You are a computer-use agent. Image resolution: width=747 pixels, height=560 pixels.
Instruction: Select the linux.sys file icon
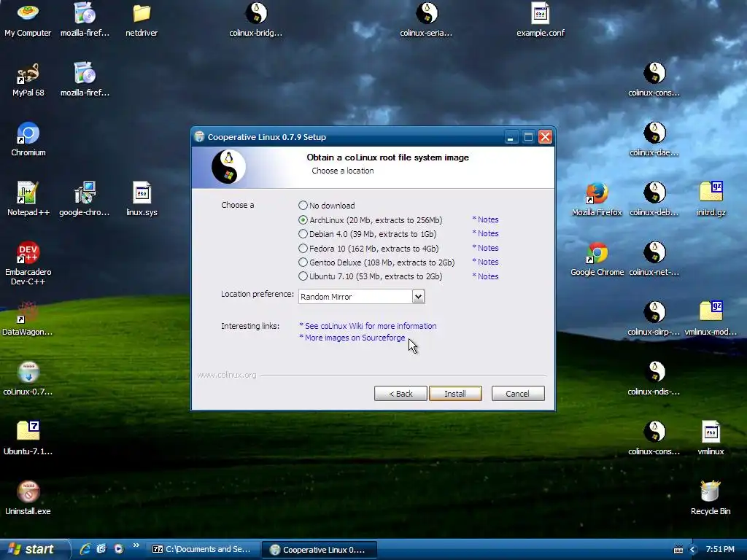[x=142, y=200]
